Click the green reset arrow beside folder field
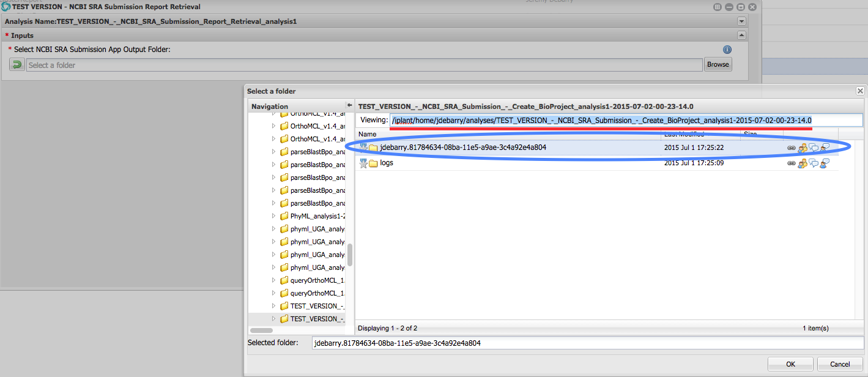 point(17,65)
